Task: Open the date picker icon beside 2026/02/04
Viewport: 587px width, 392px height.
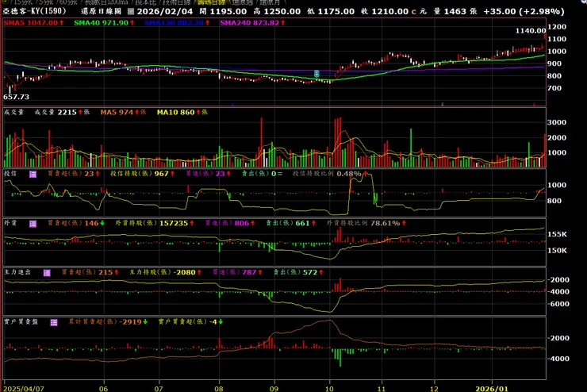Action: pyautogui.click(x=130, y=11)
